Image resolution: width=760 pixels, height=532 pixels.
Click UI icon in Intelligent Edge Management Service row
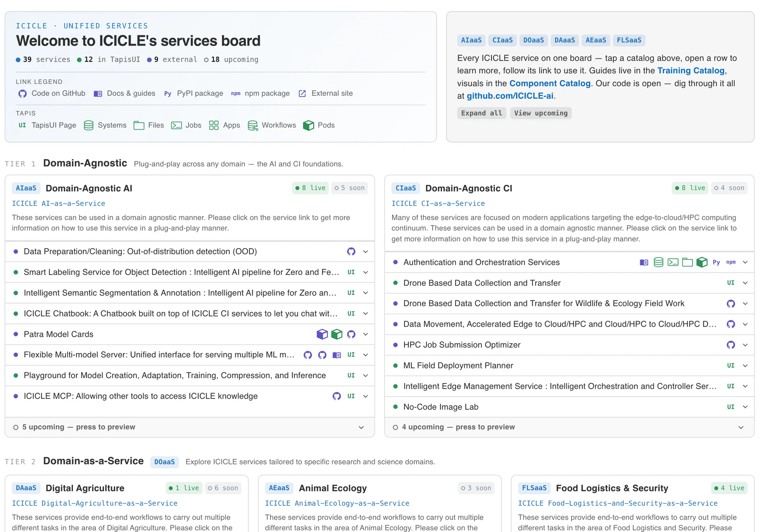[730, 386]
